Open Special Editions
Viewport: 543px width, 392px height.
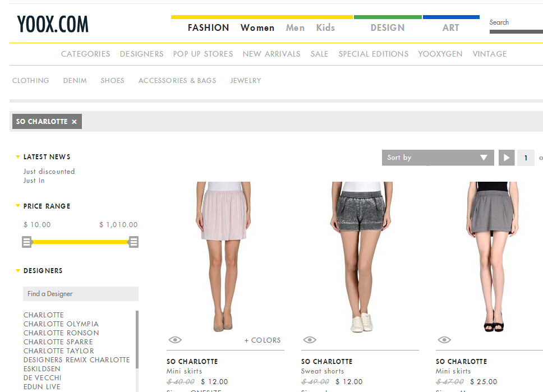pos(374,54)
